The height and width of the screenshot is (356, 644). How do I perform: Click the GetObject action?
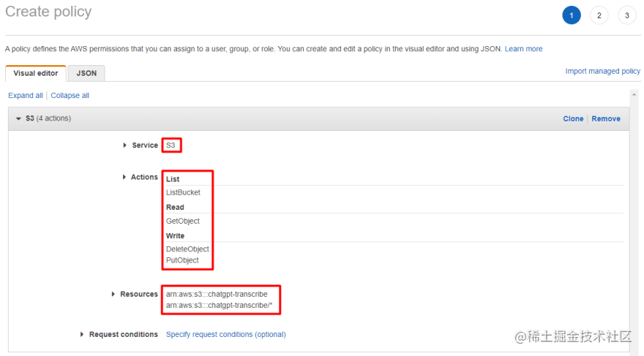click(183, 221)
